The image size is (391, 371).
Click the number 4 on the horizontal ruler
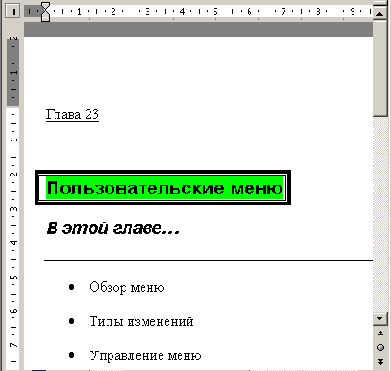point(182,12)
